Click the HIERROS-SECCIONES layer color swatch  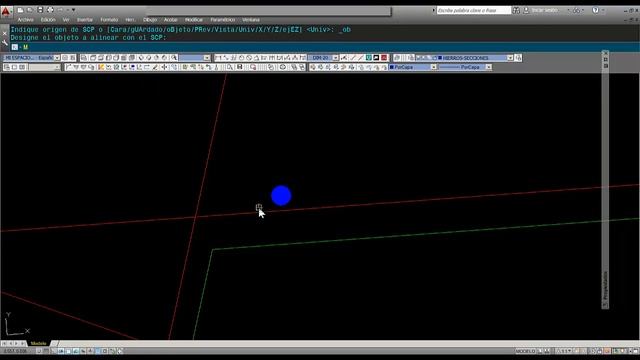click(x=440, y=58)
